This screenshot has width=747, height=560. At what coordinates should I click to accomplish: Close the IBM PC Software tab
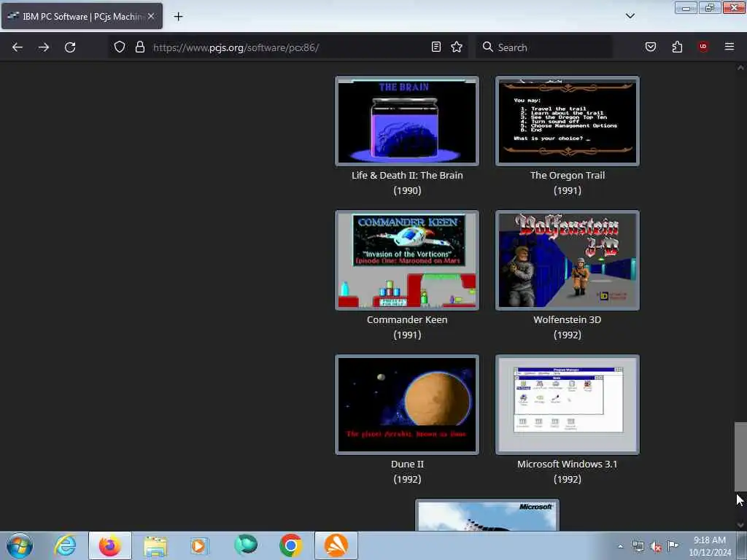coord(151,16)
